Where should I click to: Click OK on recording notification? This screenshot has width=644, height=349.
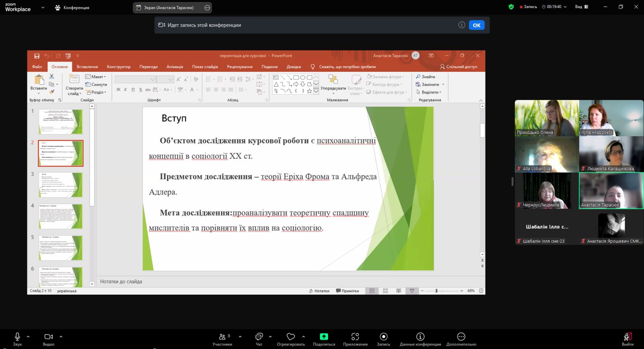click(477, 25)
